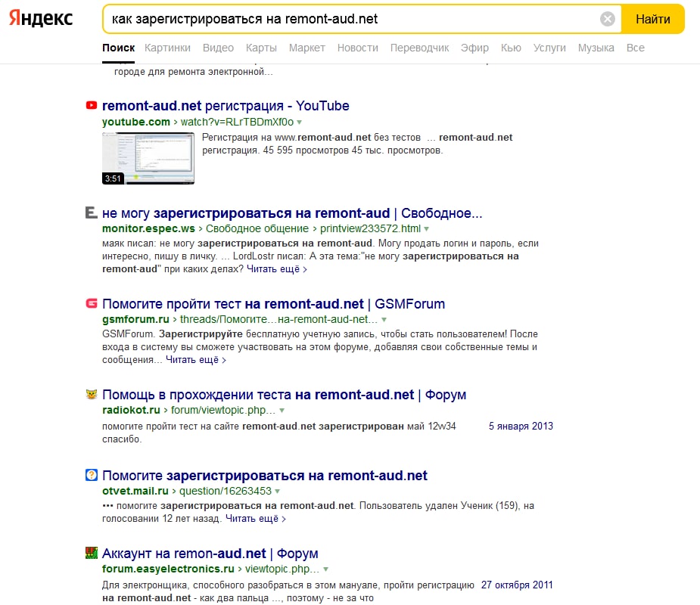Select the Переводчик tab
Screen dimensions: 700x605
420,48
